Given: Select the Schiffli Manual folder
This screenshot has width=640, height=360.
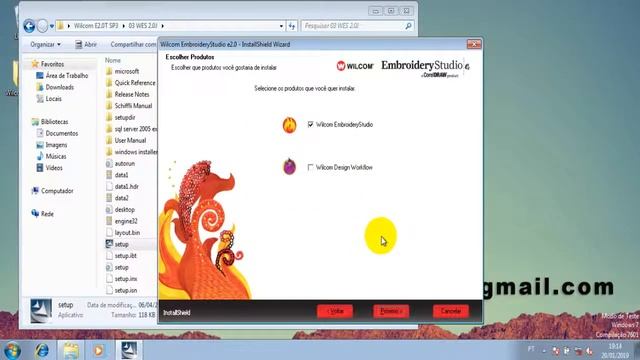Looking at the screenshot, I should tap(133, 105).
